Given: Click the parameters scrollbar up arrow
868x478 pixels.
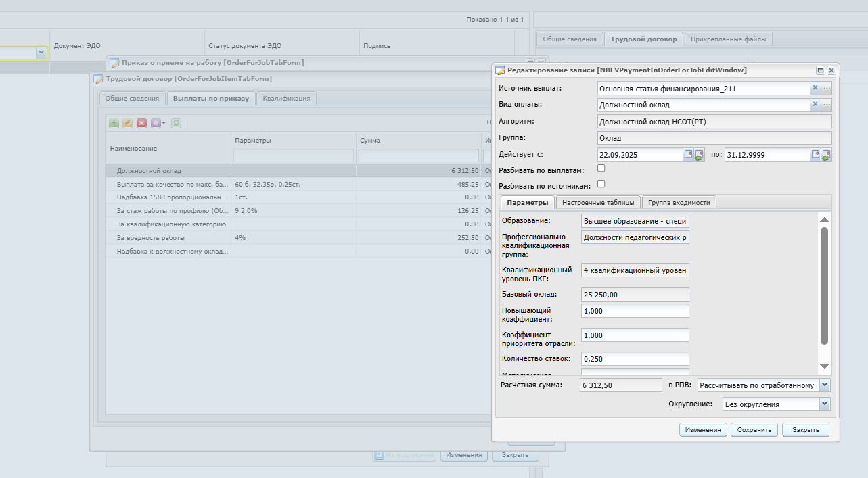Looking at the screenshot, I should [x=824, y=220].
